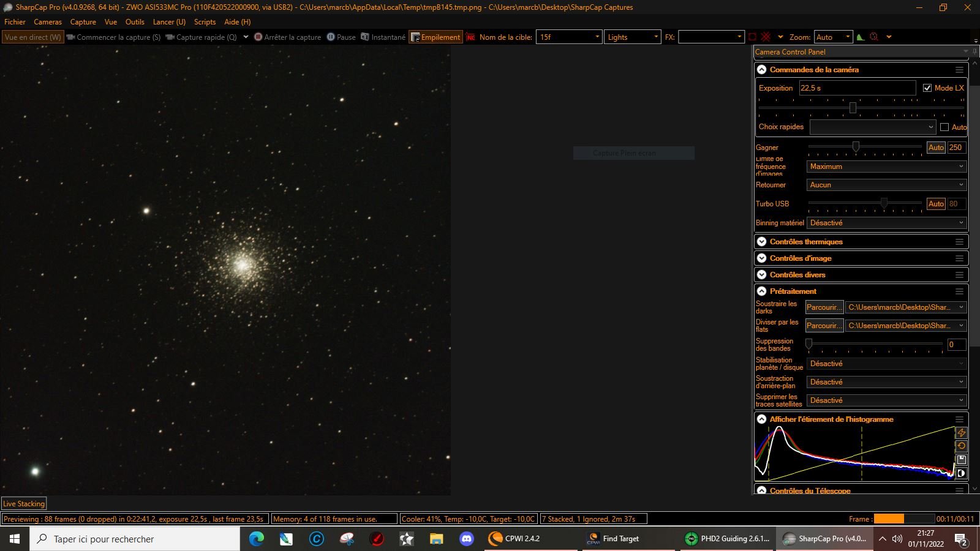Open the notification center icon
Image resolution: width=980 pixels, height=551 pixels.
point(961,539)
